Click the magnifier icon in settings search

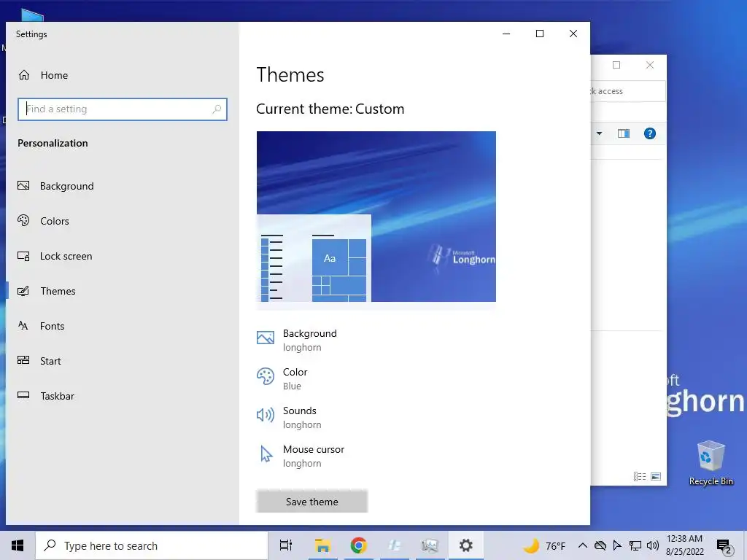click(x=217, y=109)
